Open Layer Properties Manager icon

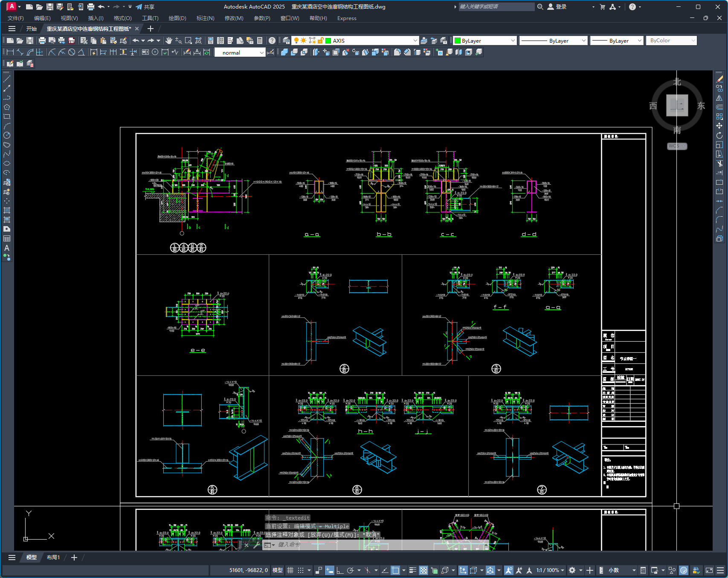[286, 41]
